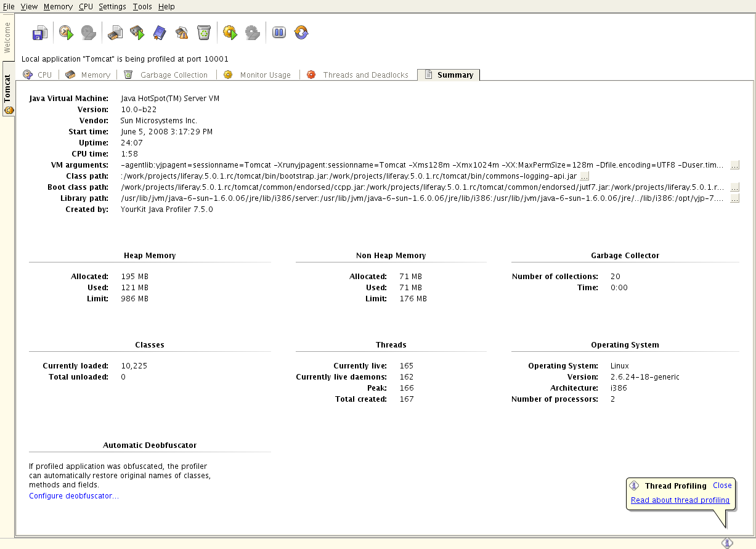Force garbage collection with the recycle bin icon
Viewport: 756px width, 549px height.
pos(204,33)
